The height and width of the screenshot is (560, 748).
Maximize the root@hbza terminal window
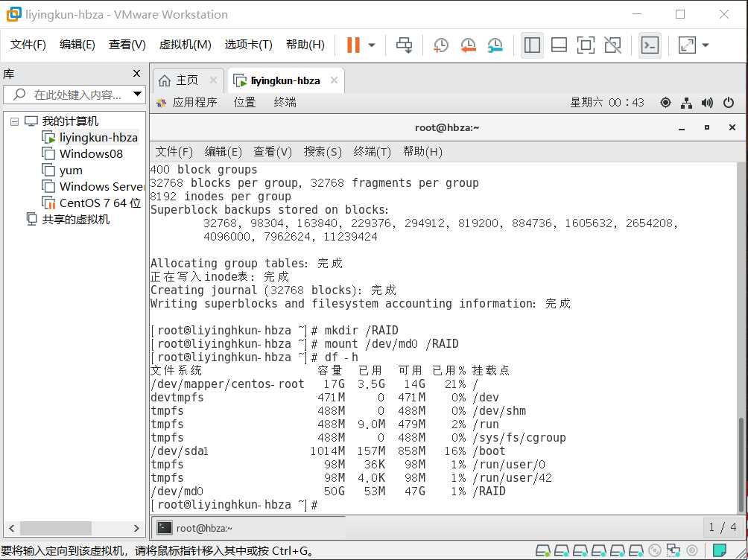pos(707,128)
